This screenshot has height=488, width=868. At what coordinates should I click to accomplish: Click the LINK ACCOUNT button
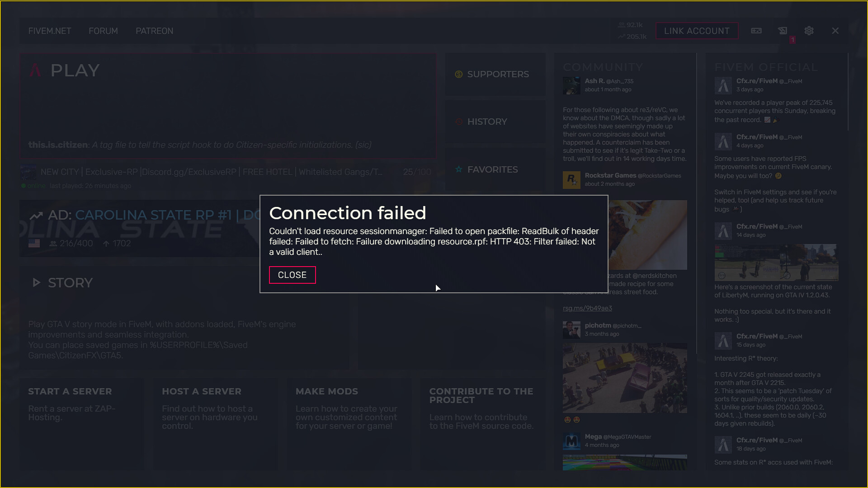point(697,31)
